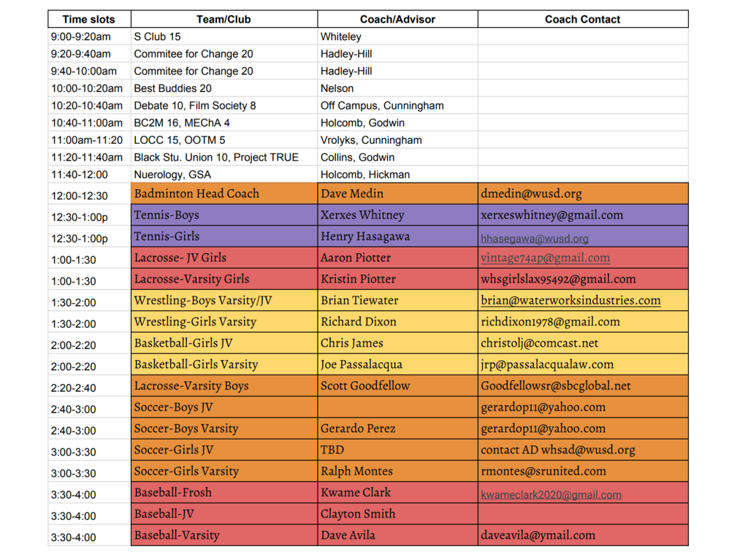This screenshot has width=748, height=560.
Task: Select the Chris James cell
Action: (x=397, y=343)
